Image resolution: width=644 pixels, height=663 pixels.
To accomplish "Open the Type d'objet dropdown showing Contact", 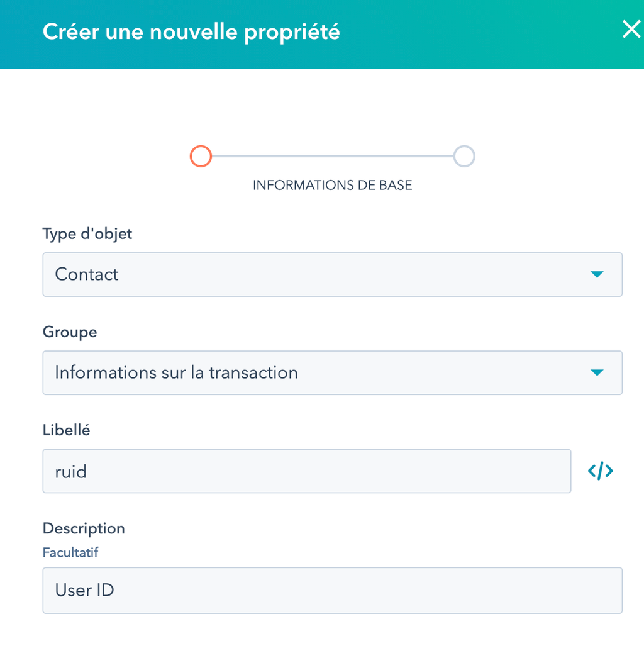I will click(x=332, y=274).
